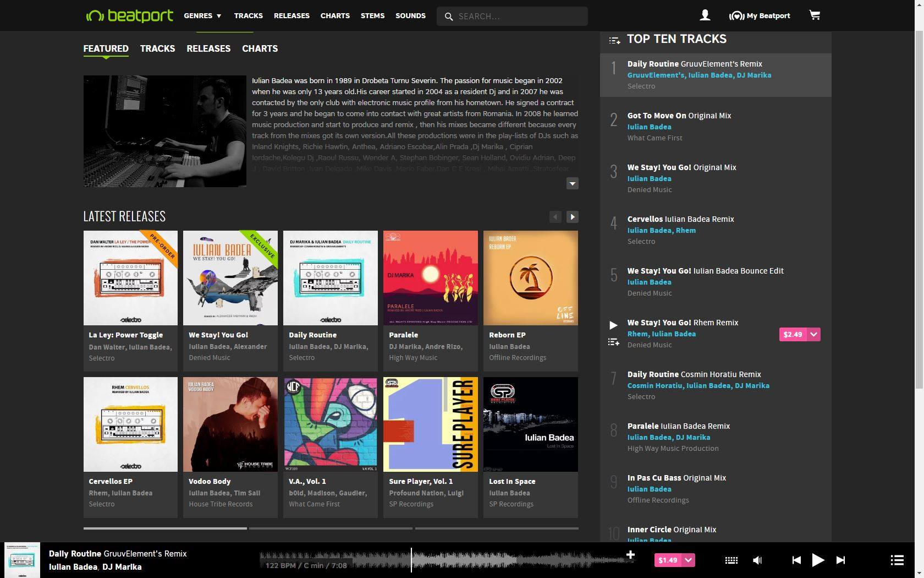924x578 pixels.
Task: Open Offline Recordings label under Reborn EP
Action: click(518, 358)
